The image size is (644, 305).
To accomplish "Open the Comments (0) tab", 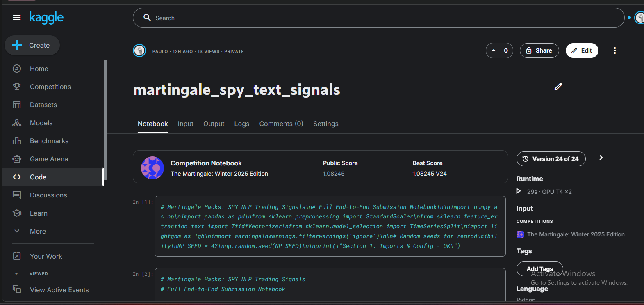I will [281, 124].
